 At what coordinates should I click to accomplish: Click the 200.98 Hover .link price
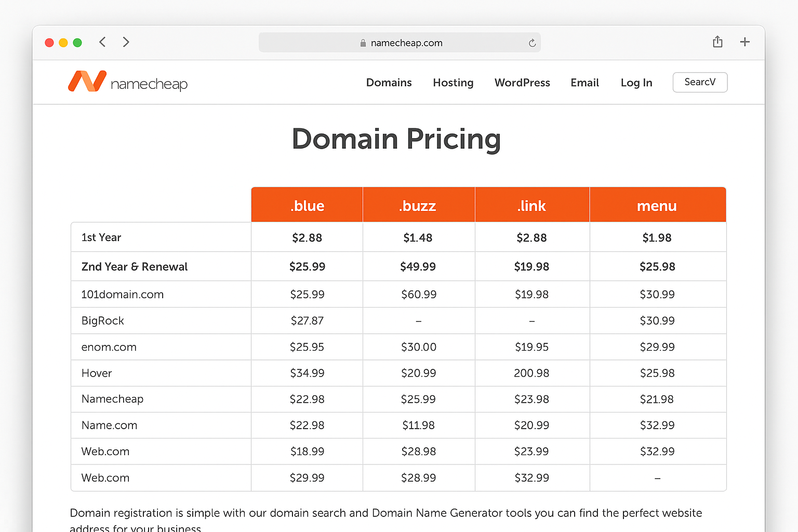(x=531, y=373)
